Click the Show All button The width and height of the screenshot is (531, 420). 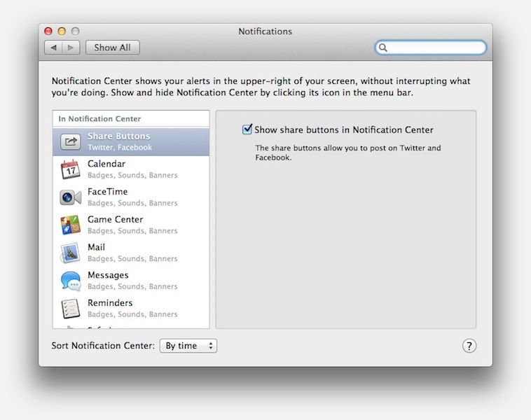point(112,48)
